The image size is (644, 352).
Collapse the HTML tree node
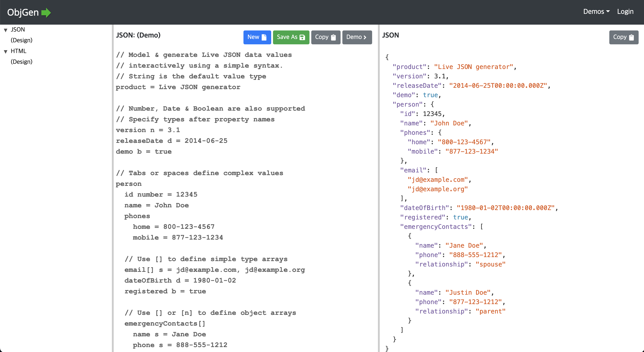6,52
